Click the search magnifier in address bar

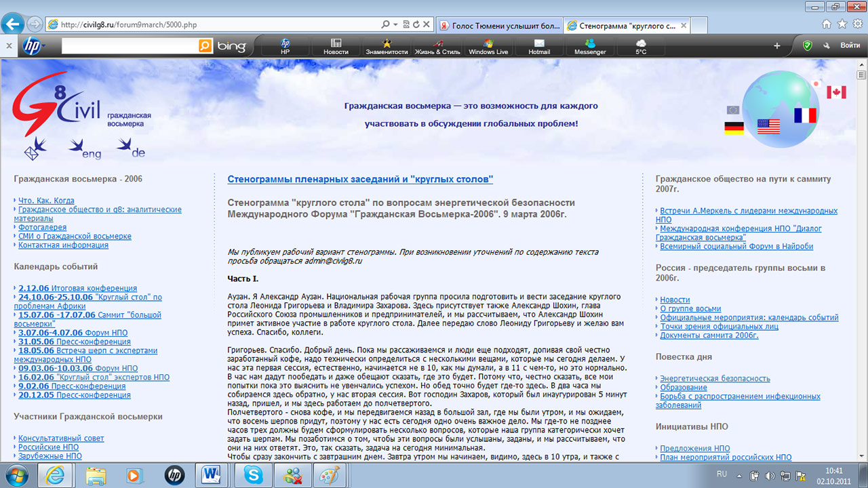click(386, 24)
